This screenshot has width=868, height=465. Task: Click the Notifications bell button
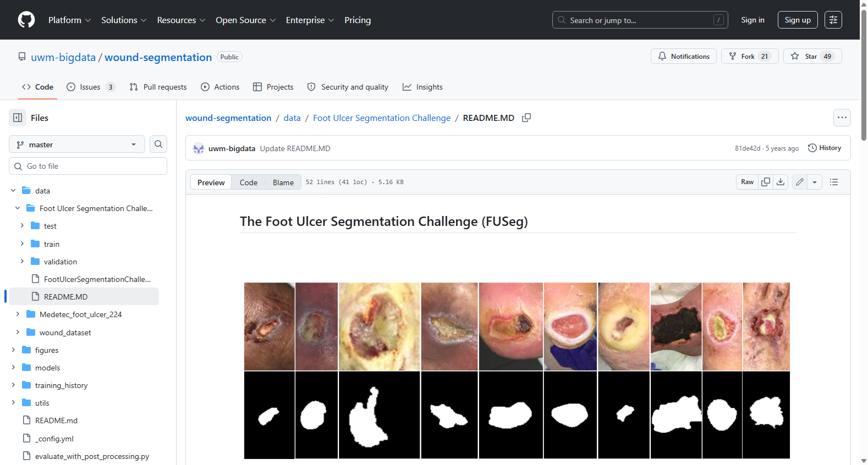684,56
